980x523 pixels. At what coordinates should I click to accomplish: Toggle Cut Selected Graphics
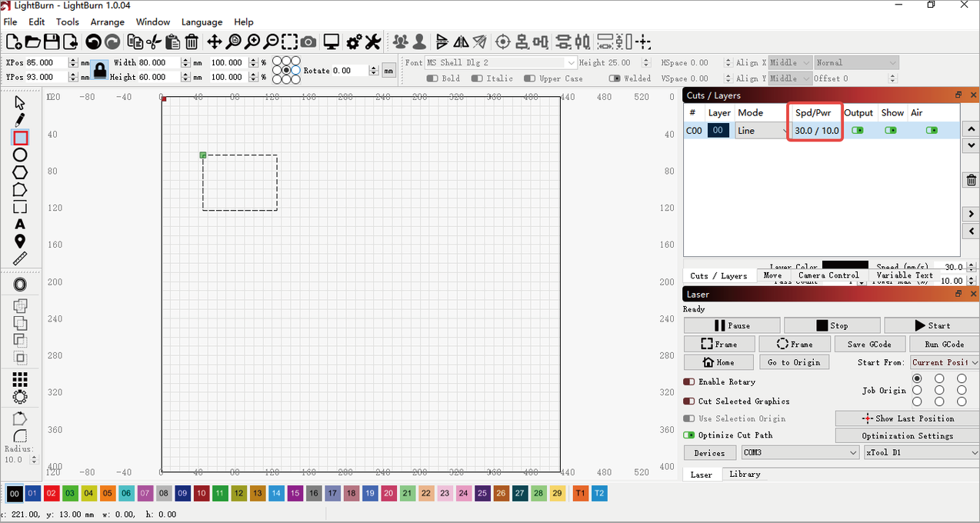[689, 401]
